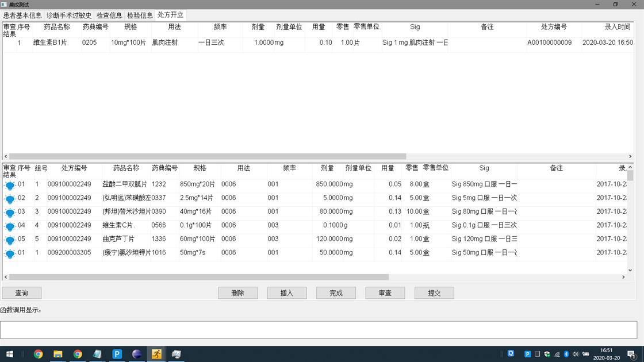Open the Windows Start menu
The width and height of the screenshot is (644, 362).
point(9,354)
